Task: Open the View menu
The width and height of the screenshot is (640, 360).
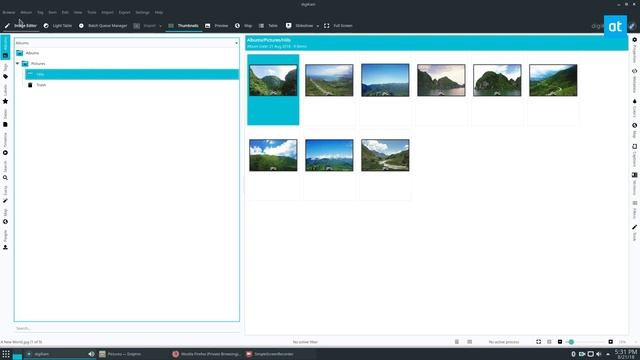Action: coord(78,13)
